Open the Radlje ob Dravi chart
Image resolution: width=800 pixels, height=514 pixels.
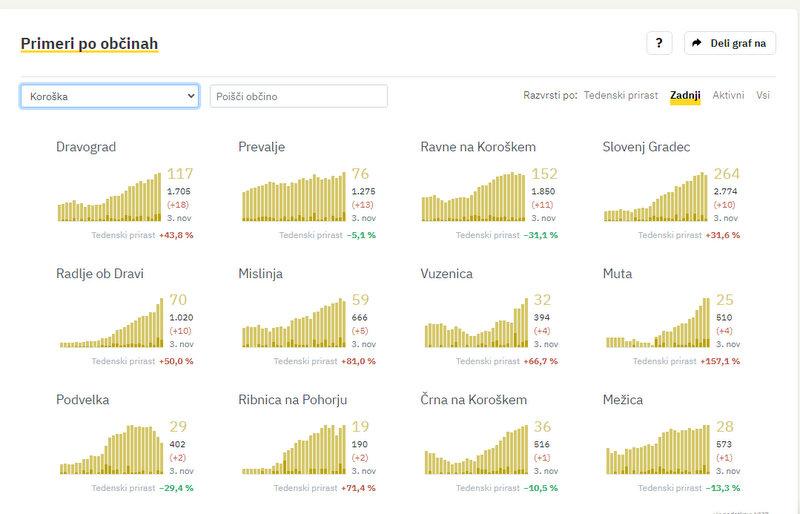pos(110,323)
